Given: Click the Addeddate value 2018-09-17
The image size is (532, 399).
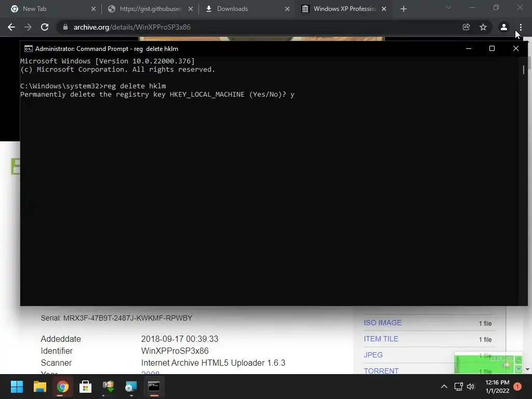Looking at the screenshot, I should (x=179, y=339).
